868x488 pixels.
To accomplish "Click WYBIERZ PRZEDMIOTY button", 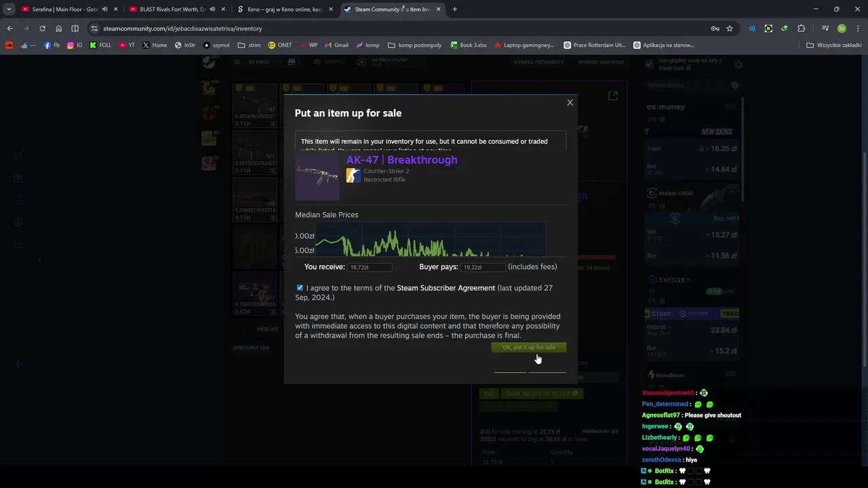I will coord(538,62).
